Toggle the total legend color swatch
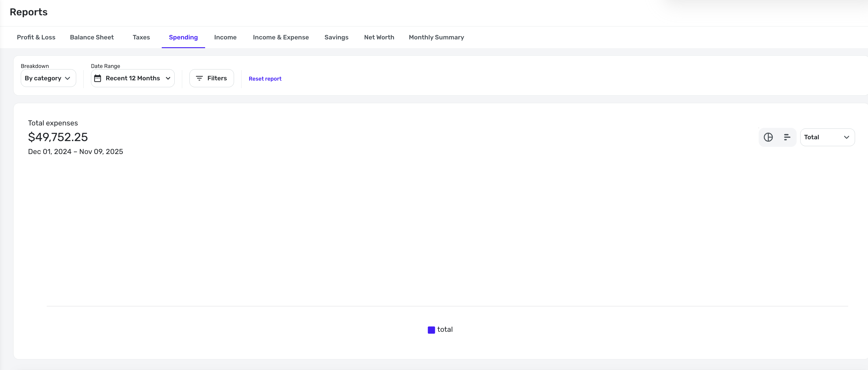868x370 pixels. 431,330
